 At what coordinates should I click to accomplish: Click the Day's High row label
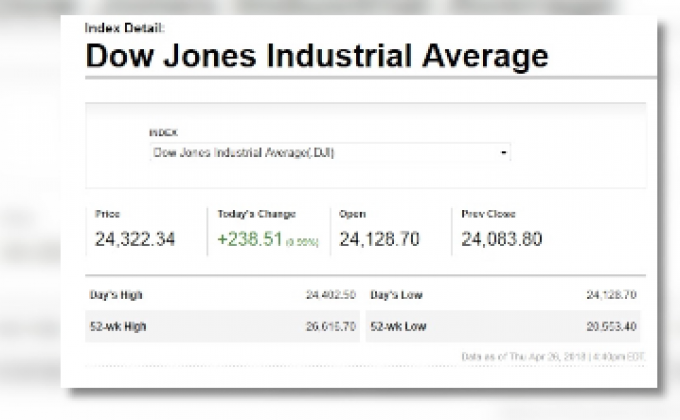coord(115,296)
